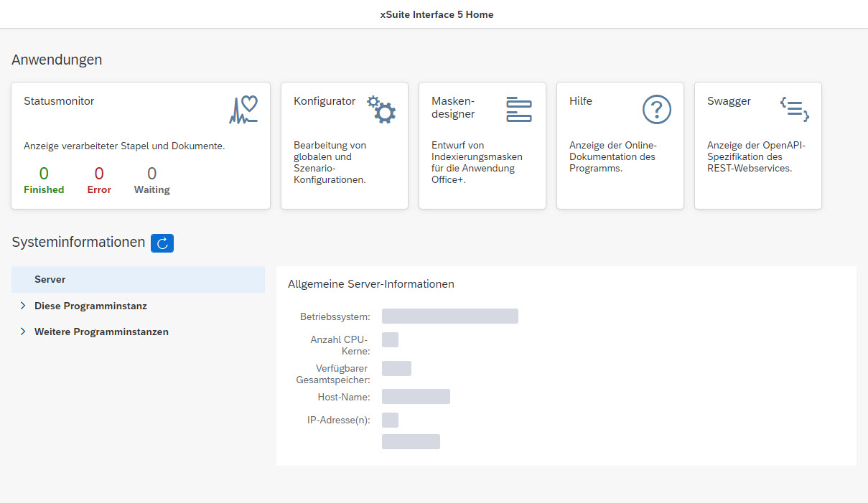Click the red Error count
The image size is (868, 503).
[x=99, y=174]
